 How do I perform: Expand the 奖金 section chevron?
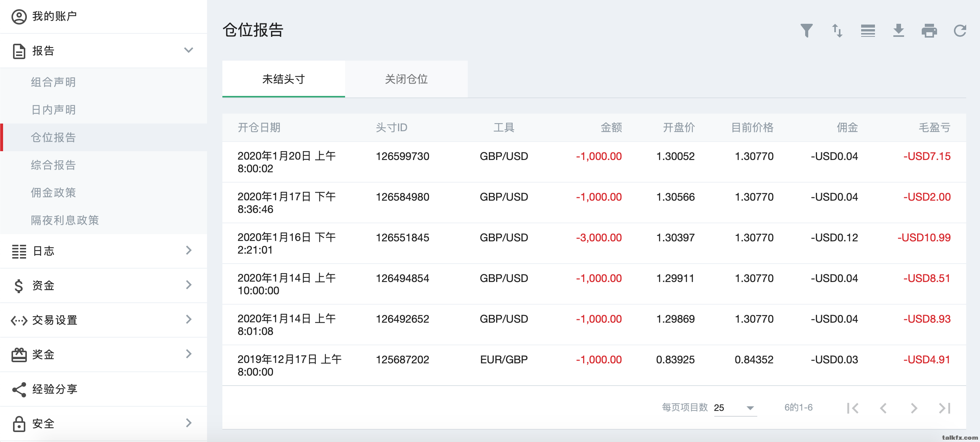click(x=188, y=354)
